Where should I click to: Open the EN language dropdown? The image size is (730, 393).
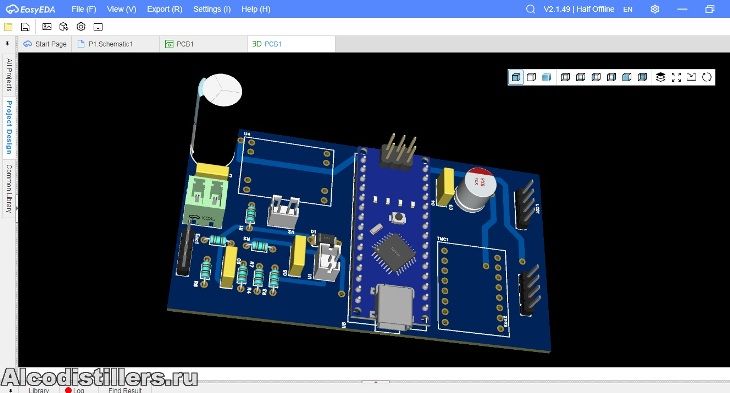pos(628,9)
